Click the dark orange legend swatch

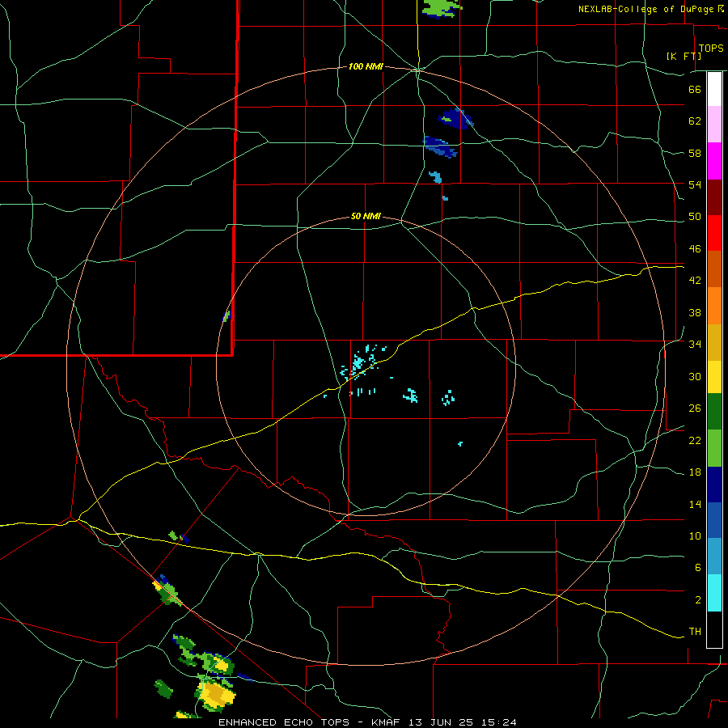tap(714, 269)
